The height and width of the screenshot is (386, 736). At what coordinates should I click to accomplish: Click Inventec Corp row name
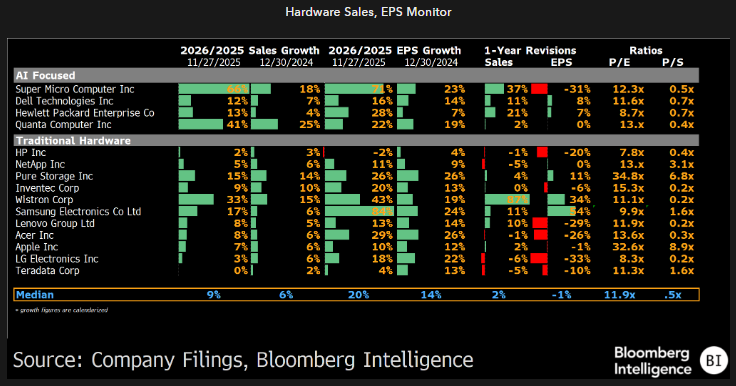pyautogui.click(x=47, y=188)
